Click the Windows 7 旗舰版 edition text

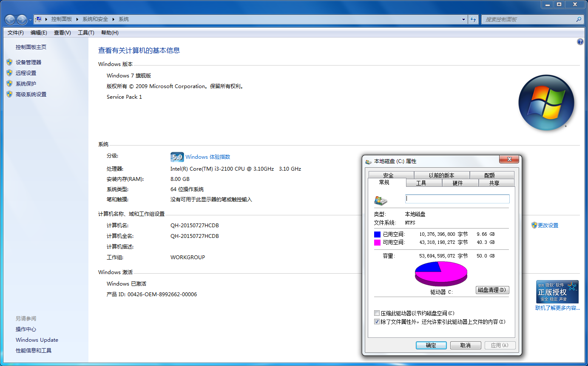(x=129, y=75)
